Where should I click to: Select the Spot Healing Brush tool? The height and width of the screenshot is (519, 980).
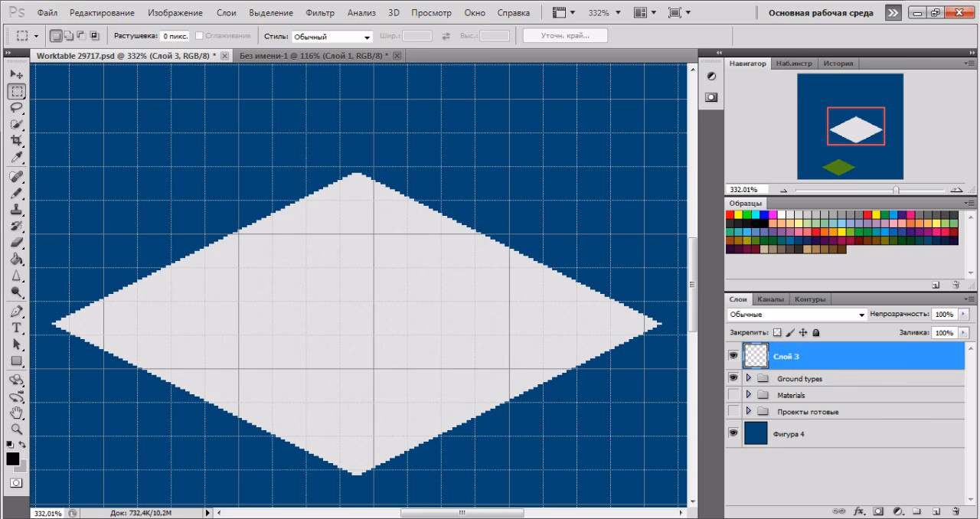(16, 177)
